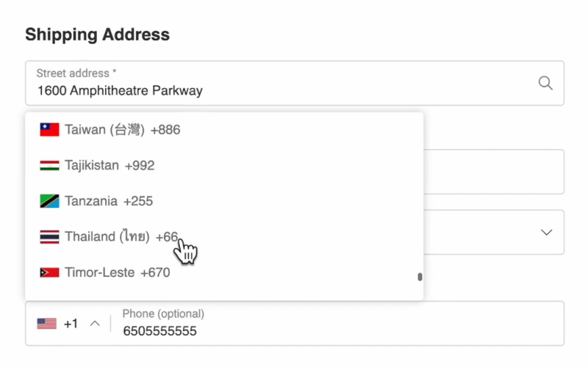Click the Shipping Address heading
Viewport: 588px width, 370px height.
[98, 35]
